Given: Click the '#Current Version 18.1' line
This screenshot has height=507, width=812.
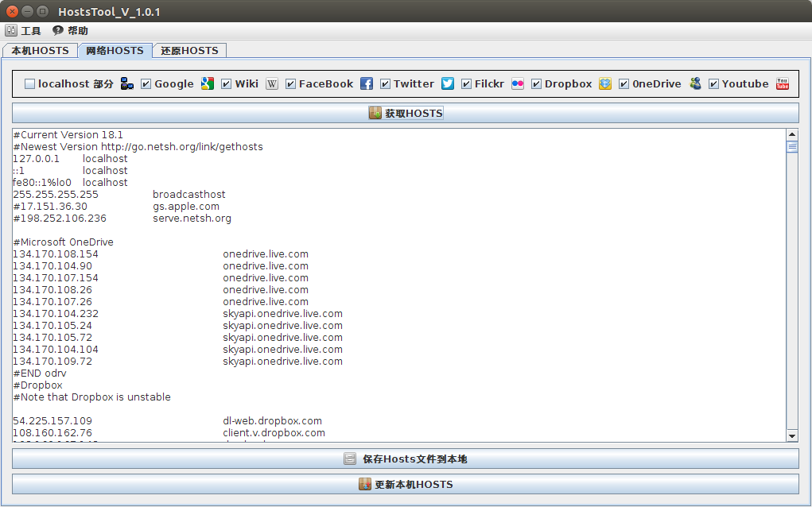Looking at the screenshot, I should 68,135.
